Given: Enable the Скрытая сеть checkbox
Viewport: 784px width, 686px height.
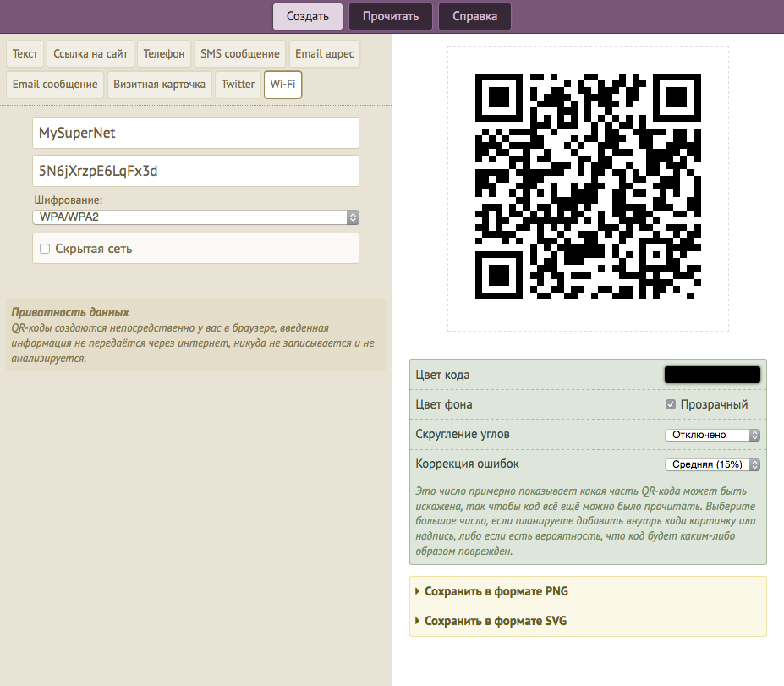Looking at the screenshot, I should 45,249.
